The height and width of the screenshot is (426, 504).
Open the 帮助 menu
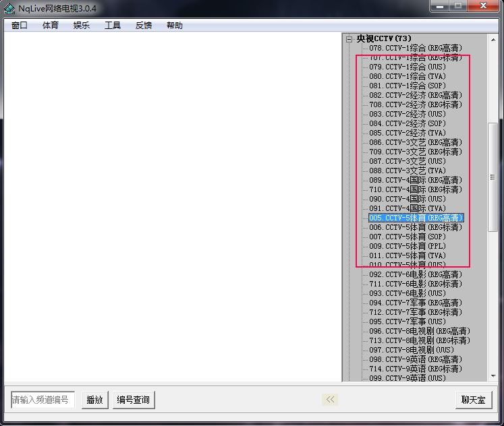pyautogui.click(x=175, y=26)
